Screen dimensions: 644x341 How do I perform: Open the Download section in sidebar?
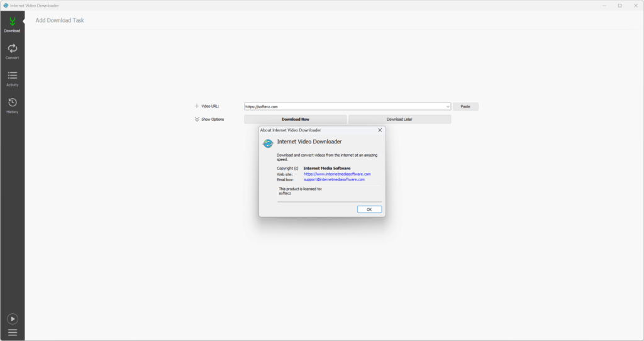tap(13, 25)
